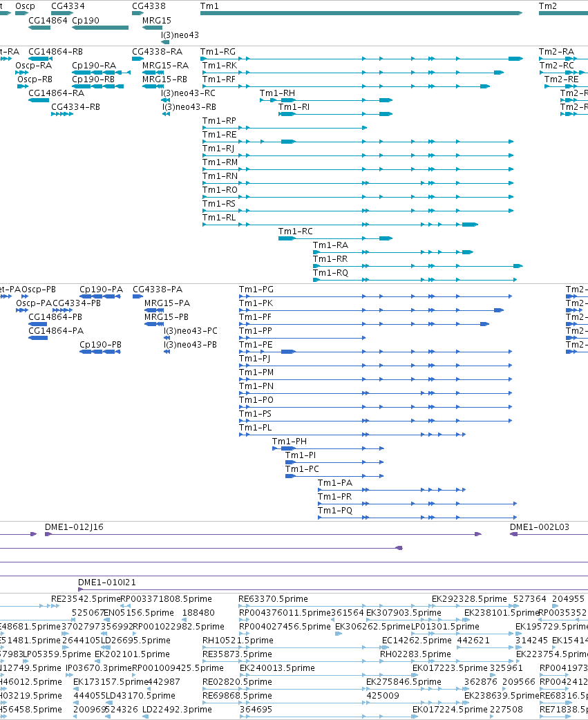Screen dimensions: 588x720
Task: Click EST LD22492.3prime label
Action: (x=177, y=709)
